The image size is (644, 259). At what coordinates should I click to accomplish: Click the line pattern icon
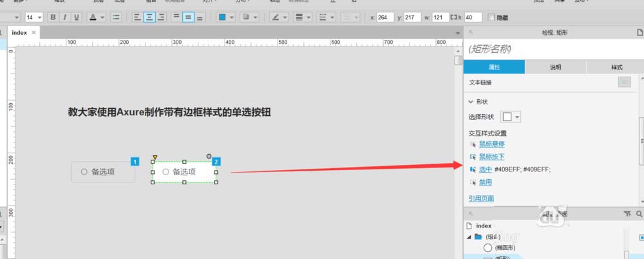click(x=323, y=17)
